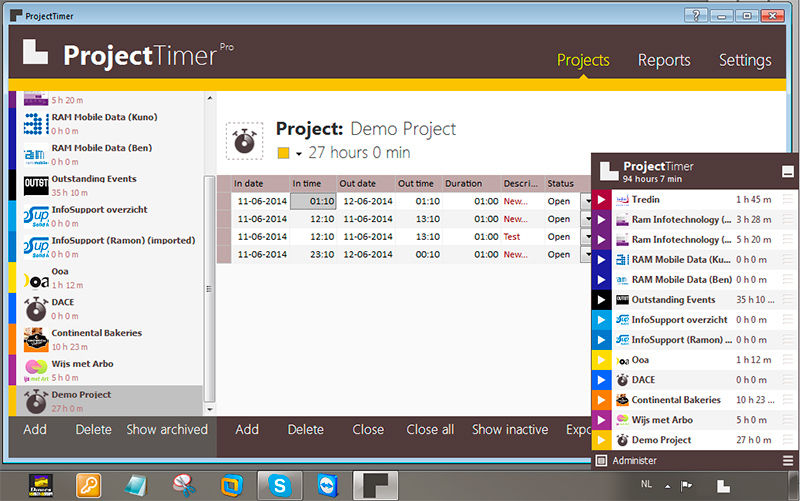Click the yellow project color swatch

point(283,153)
